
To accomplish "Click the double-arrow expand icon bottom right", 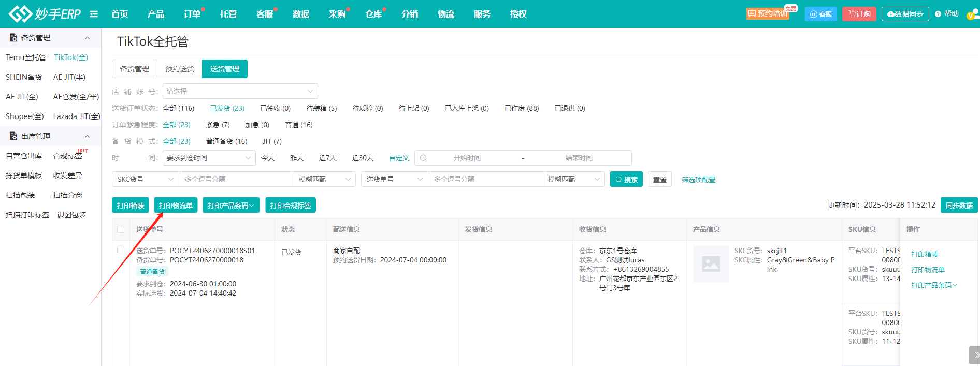I will pyautogui.click(x=975, y=355).
